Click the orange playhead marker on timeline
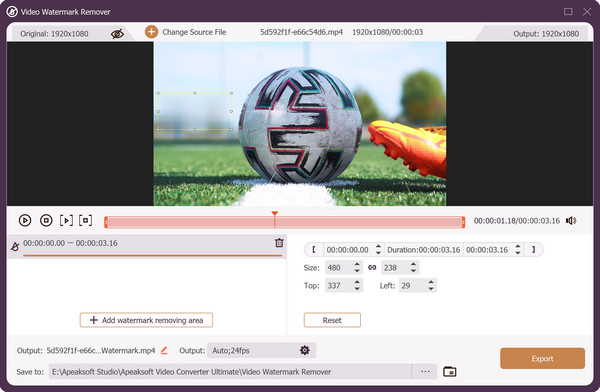 pos(274,214)
